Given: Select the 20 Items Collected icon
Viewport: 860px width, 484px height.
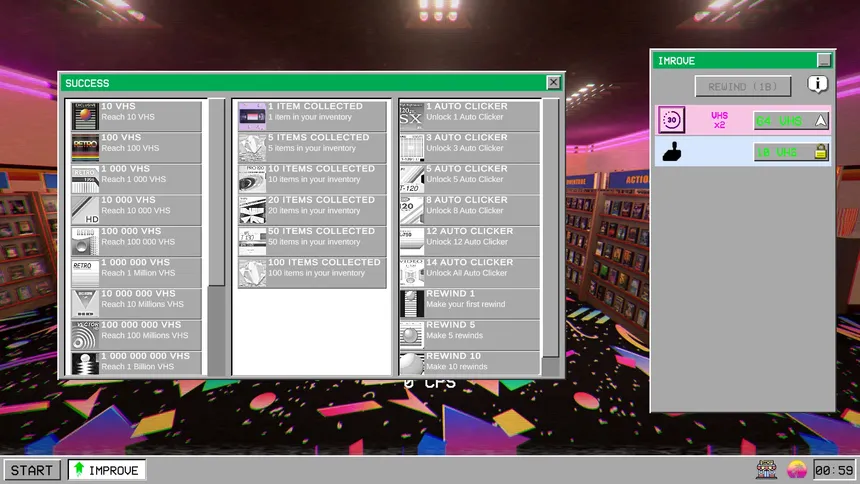Looking at the screenshot, I should [252, 210].
